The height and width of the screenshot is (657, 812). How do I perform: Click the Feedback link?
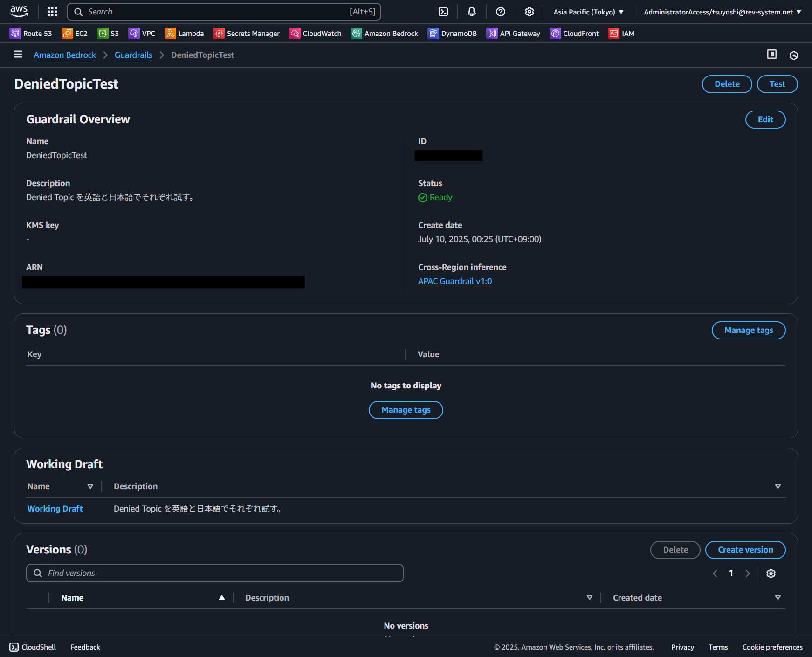tap(85, 647)
